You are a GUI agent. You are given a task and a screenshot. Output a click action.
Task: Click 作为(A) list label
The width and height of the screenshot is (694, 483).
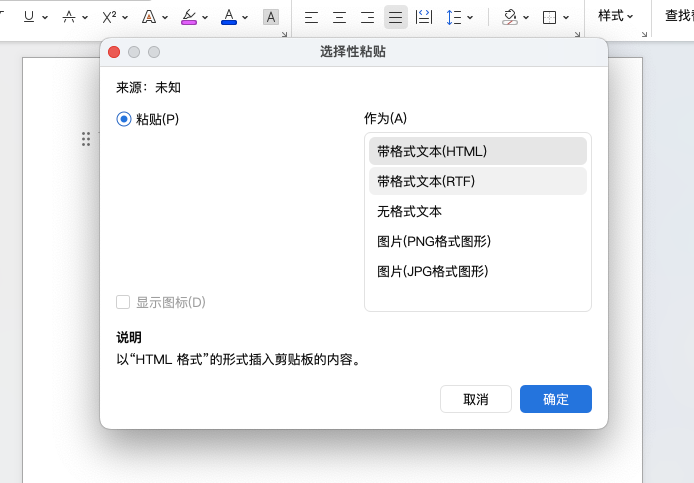click(386, 118)
